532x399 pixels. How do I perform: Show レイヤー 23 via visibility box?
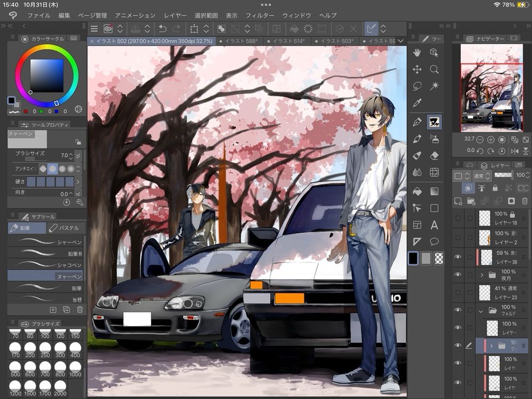(x=458, y=293)
